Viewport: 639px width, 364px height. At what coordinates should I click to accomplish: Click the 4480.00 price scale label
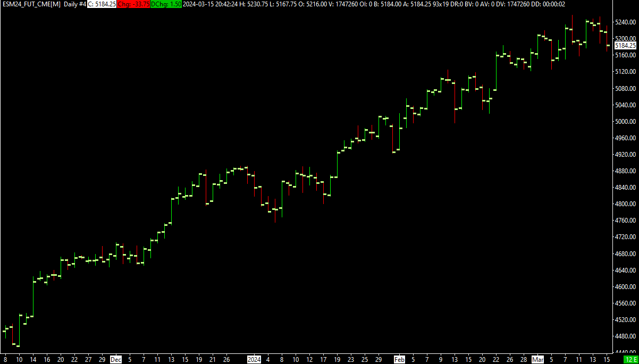pyautogui.click(x=626, y=336)
